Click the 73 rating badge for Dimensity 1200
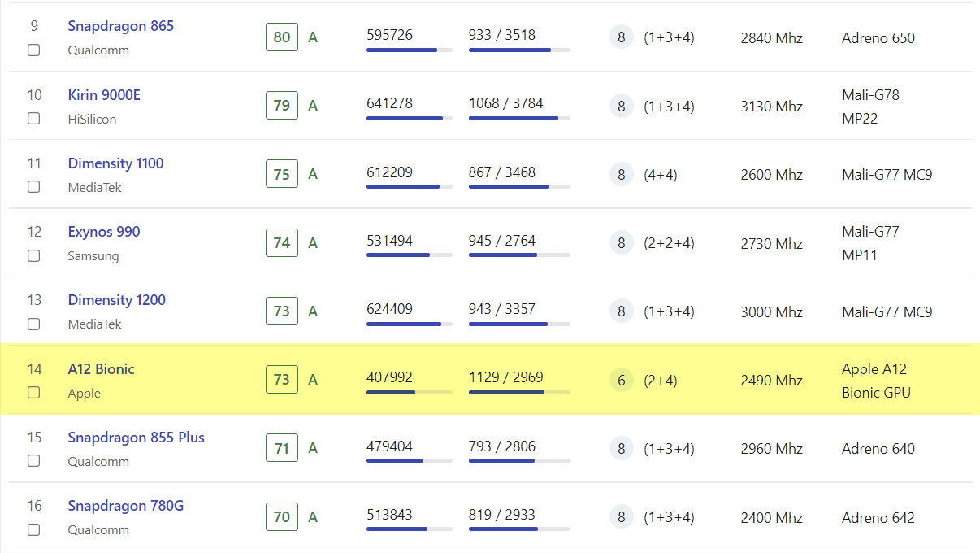Viewport: 980px width, 553px height. pyautogui.click(x=282, y=311)
